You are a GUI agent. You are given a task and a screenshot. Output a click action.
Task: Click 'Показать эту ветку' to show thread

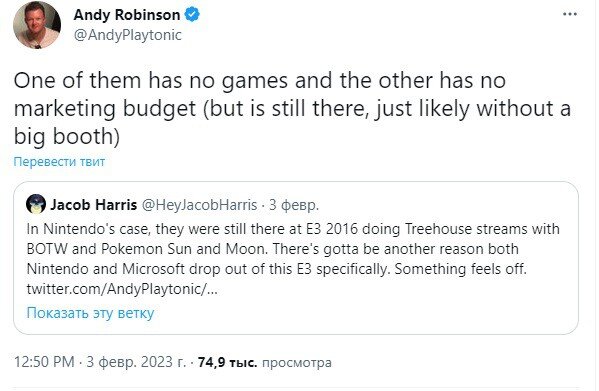point(91,313)
